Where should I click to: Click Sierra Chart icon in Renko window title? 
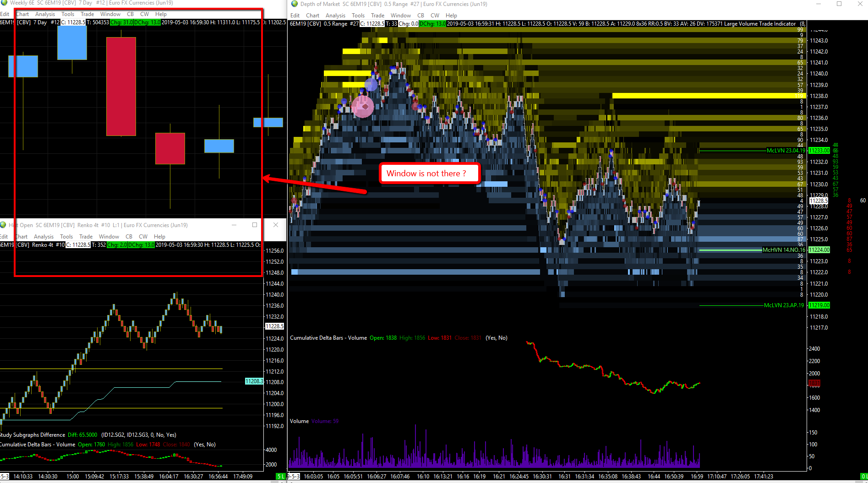click(x=3, y=225)
